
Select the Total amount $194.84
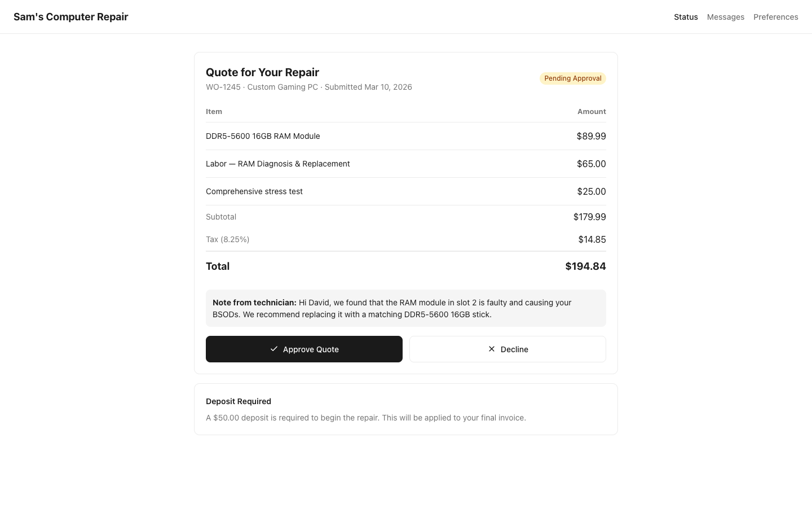pyautogui.click(x=585, y=266)
